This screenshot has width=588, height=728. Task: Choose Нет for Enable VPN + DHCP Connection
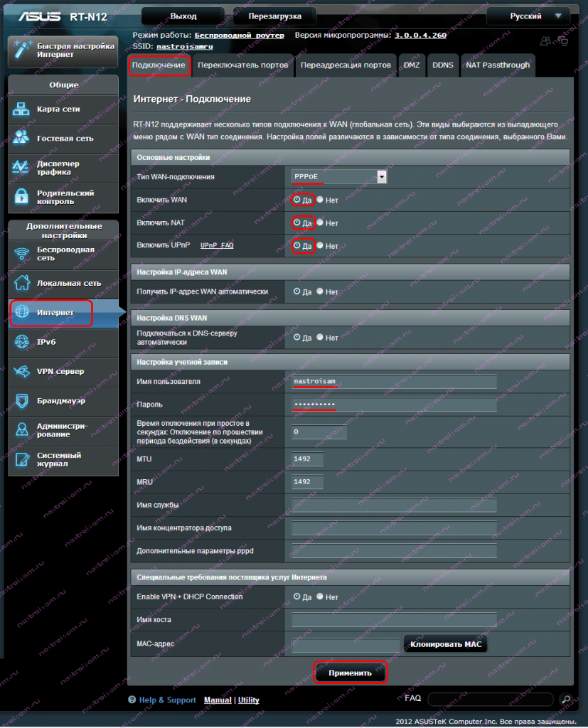click(320, 596)
